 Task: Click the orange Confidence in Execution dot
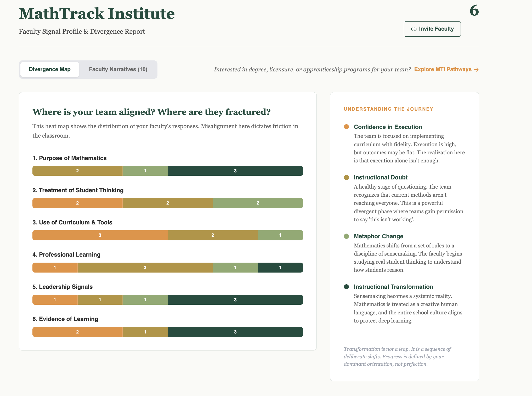point(346,127)
